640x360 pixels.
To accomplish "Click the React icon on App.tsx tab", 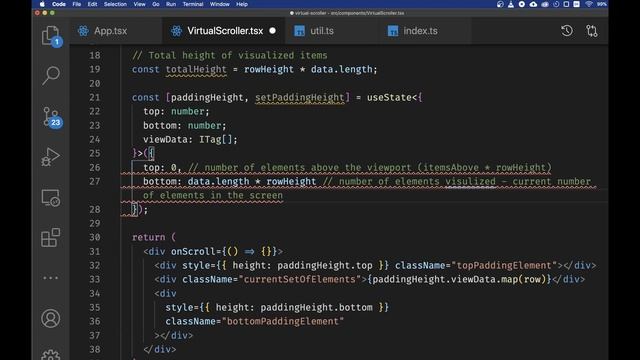I will pyautogui.click(x=83, y=31).
